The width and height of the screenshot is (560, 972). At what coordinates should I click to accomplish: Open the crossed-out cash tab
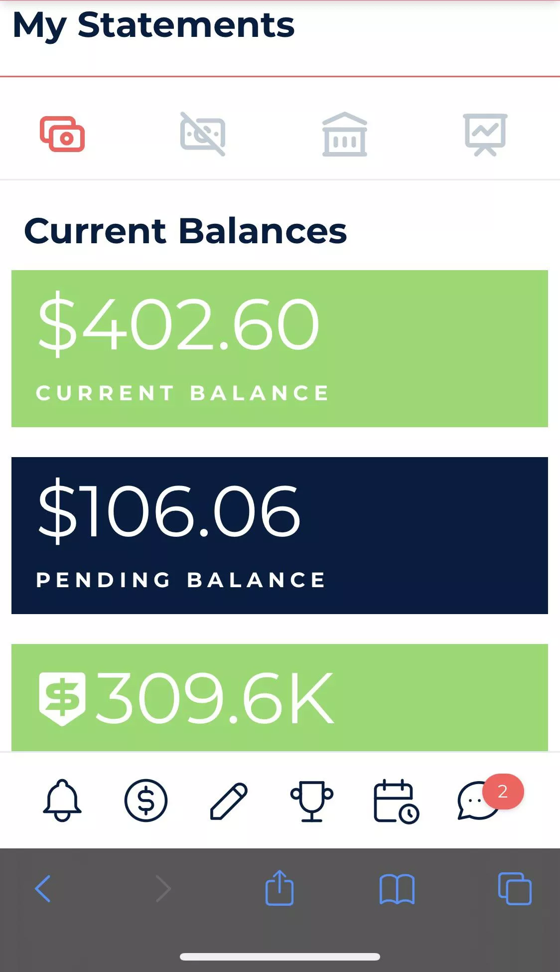click(x=203, y=134)
